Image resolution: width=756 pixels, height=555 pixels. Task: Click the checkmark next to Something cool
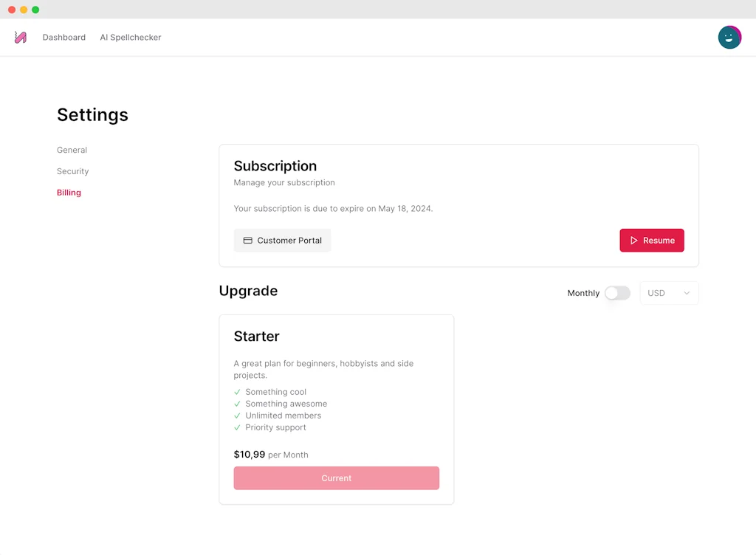coord(237,392)
